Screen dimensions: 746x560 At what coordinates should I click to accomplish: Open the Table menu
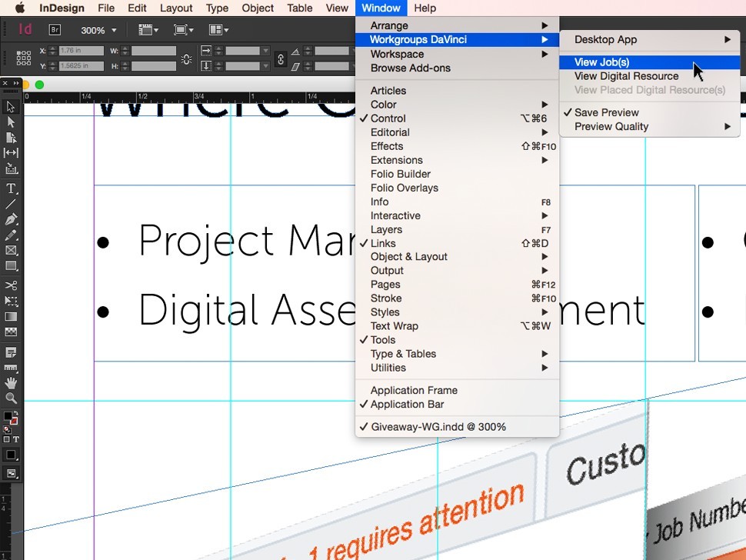[x=300, y=8]
